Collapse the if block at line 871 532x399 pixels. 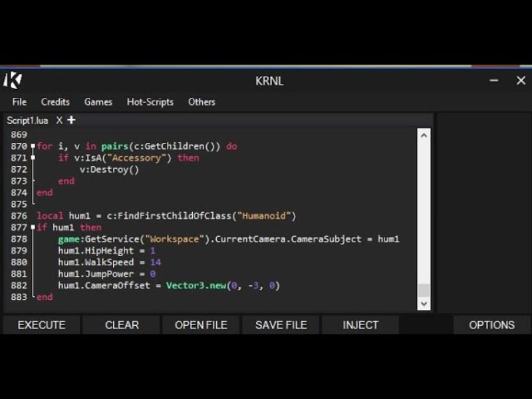pyautogui.click(x=33, y=158)
